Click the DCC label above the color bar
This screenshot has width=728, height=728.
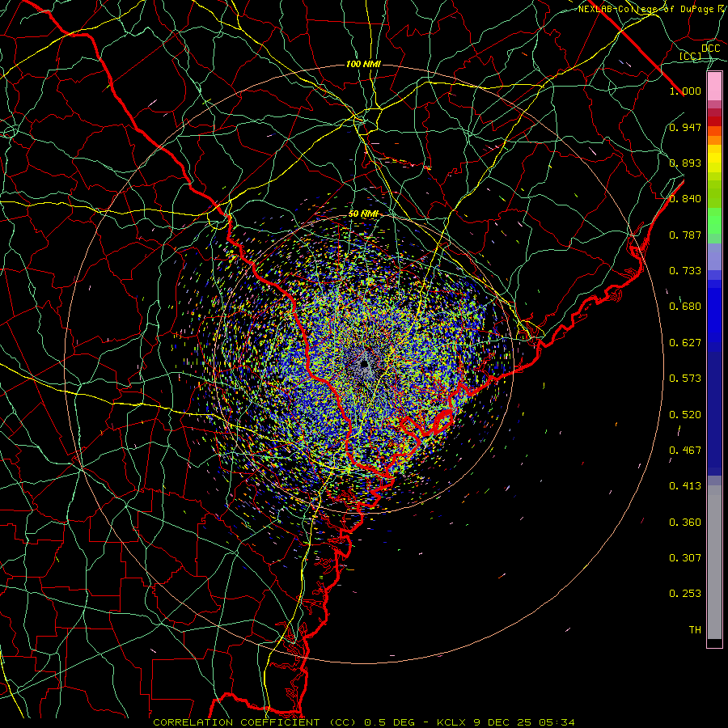[711, 48]
